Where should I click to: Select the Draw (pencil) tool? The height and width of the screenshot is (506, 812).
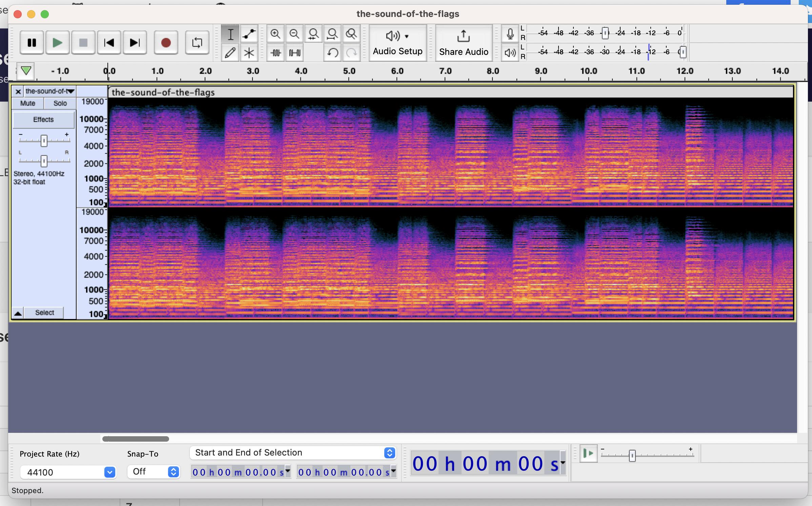click(230, 53)
